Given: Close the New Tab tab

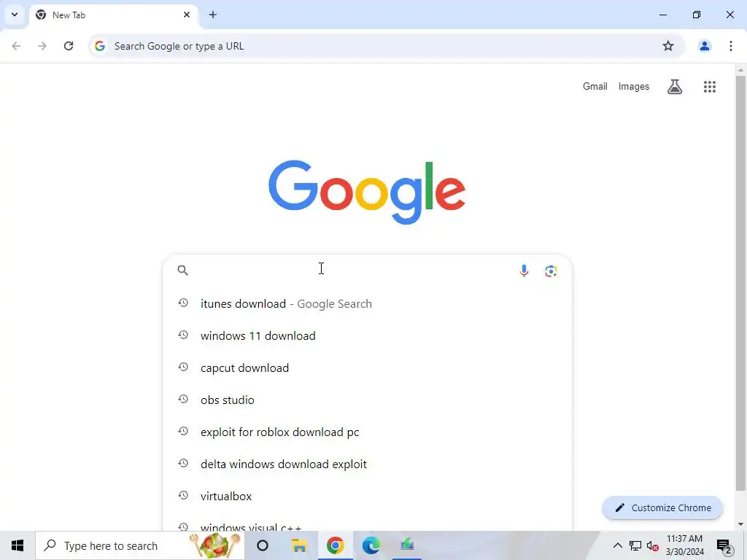Looking at the screenshot, I should (x=187, y=15).
